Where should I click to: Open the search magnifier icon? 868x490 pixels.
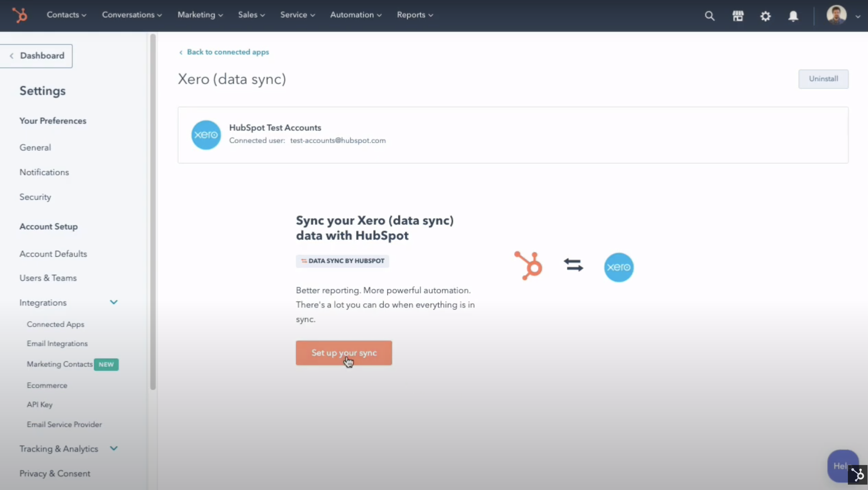[709, 15]
